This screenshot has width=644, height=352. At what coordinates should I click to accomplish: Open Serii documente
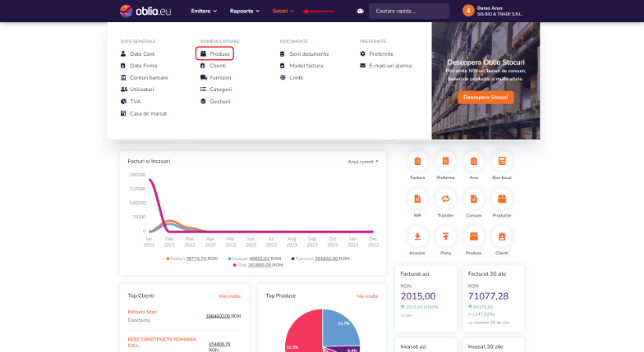click(x=305, y=53)
